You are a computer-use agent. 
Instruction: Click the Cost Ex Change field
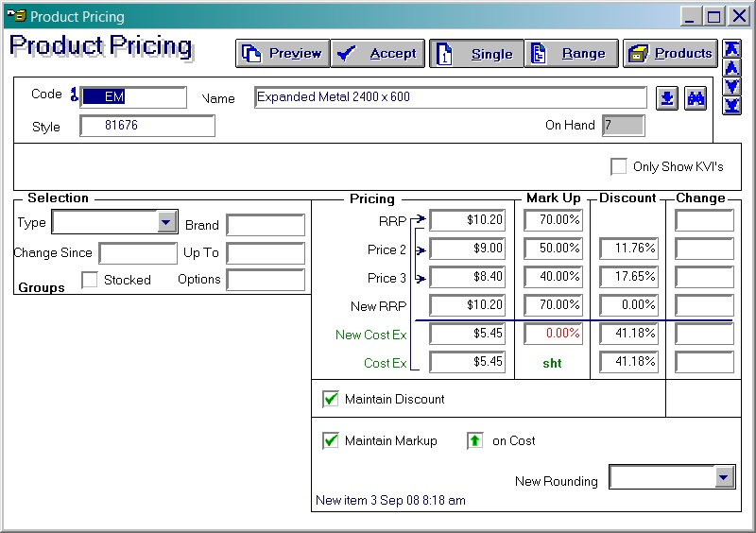click(x=704, y=362)
